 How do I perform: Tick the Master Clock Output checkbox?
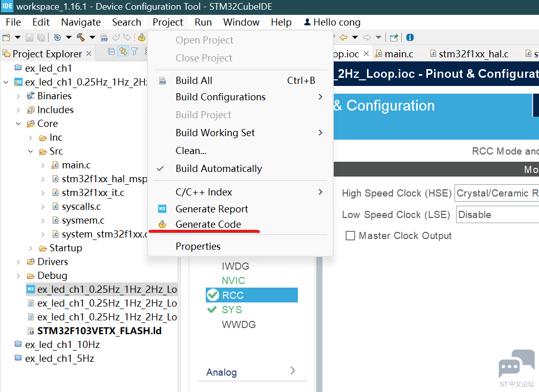(x=350, y=236)
